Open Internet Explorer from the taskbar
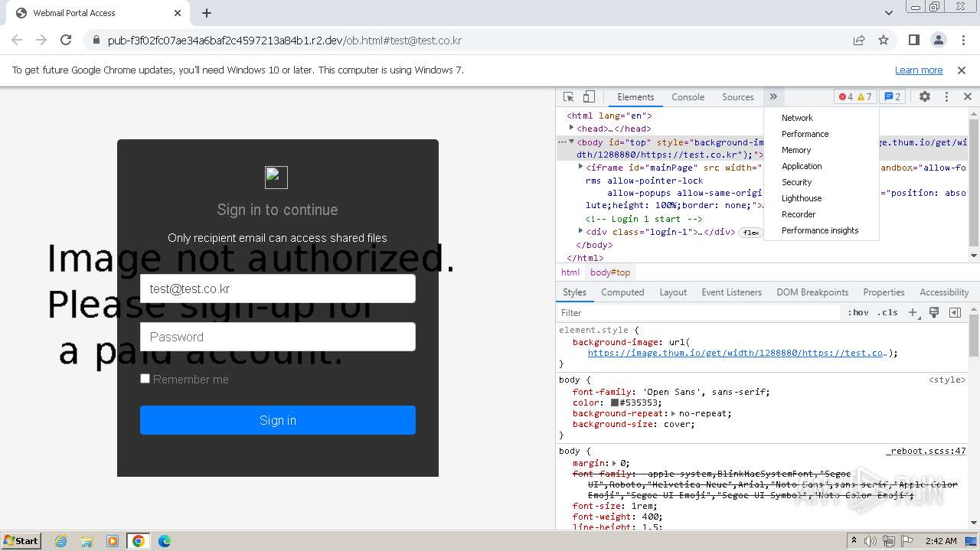This screenshot has height=551, width=980. coord(60,541)
